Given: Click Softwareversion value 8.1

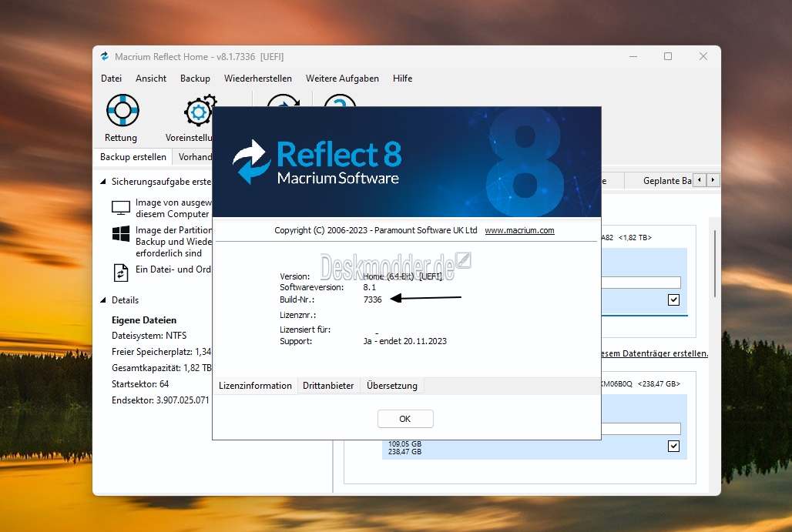Looking at the screenshot, I should click(x=369, y=287).
